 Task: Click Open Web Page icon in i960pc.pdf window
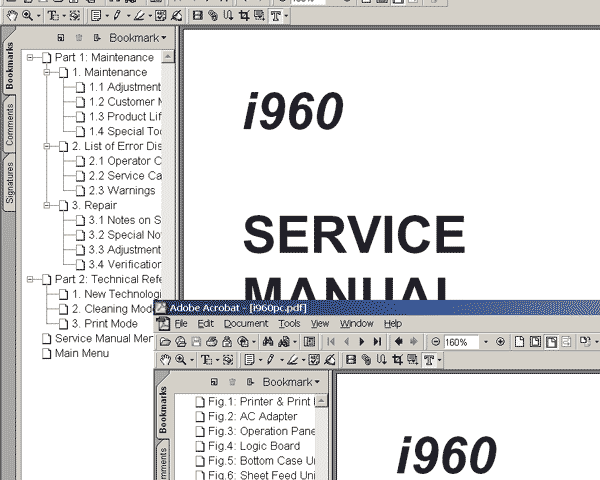(x=180, y=341)
